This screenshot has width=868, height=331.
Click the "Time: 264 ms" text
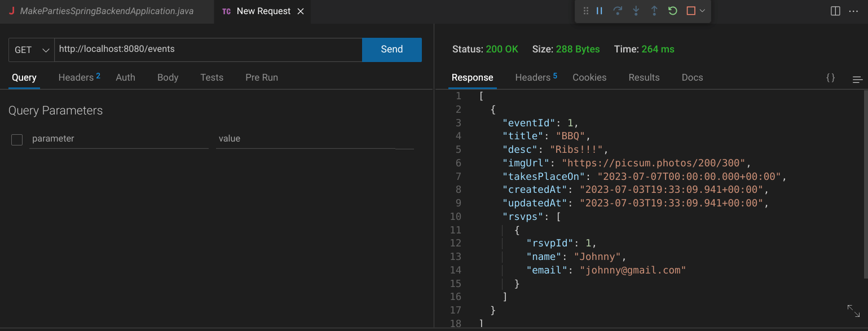(644, 49)
